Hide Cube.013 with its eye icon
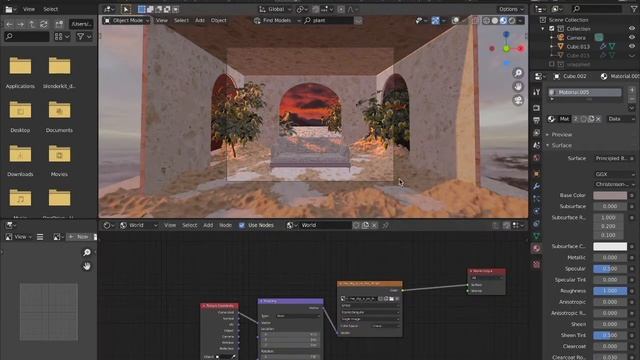This screenshot has height=360, width=640. click(x=632, y=47)
